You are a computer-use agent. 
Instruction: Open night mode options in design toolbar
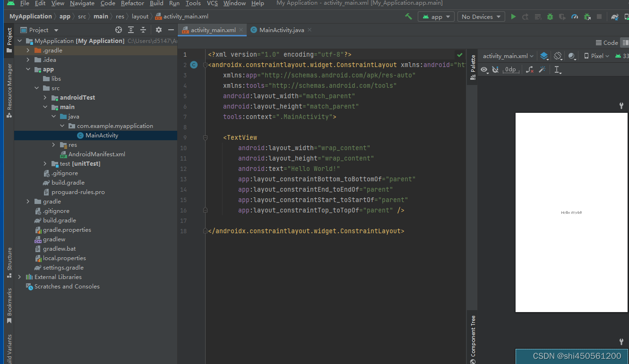(x=571, y=56)
